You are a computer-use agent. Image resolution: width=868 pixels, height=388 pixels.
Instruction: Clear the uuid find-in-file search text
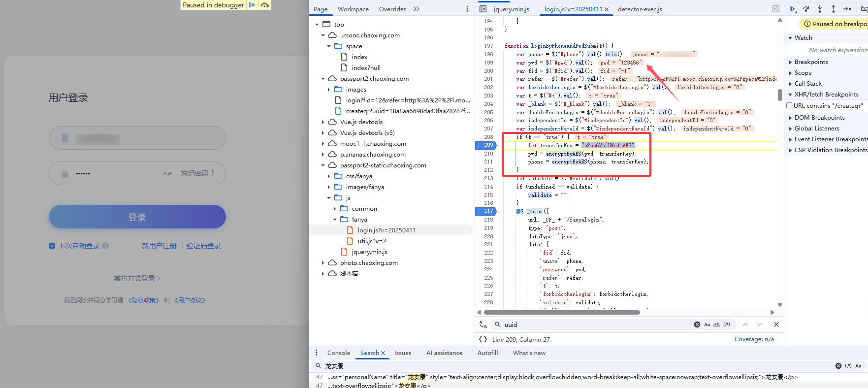click(x=697, y=324)
